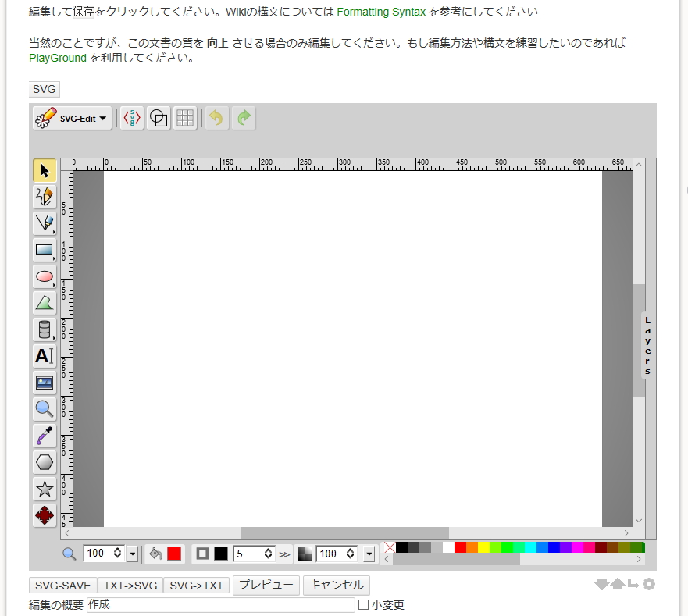Viewport: 688px width, 616px height.
Task: Activate the Text tool
Action: 44,356
